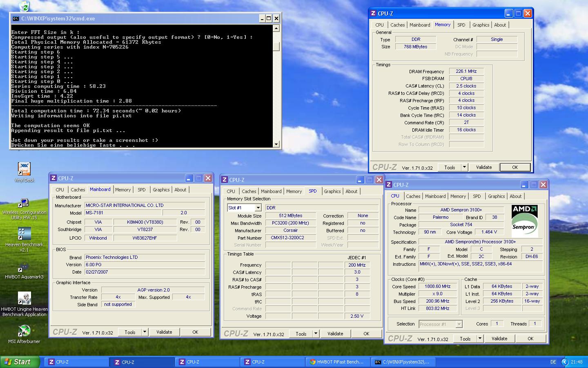
Task: Open About tab in SPD window
Action: tap(351, 191)
